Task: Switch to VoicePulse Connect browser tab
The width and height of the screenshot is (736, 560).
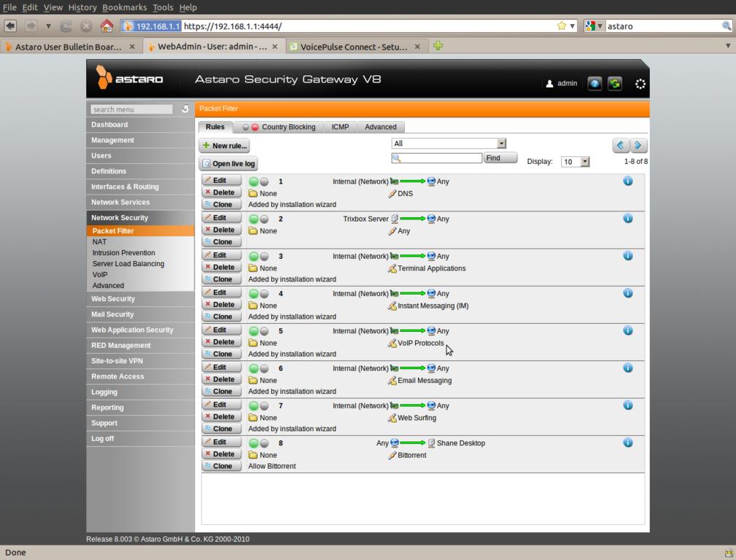Action: [354, 47]
